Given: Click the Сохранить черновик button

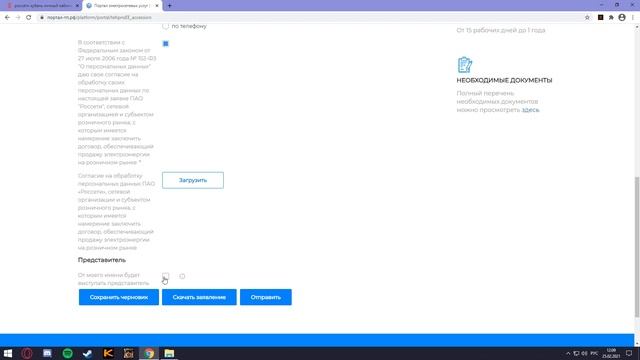Looking at the screenshot, I should (x=119, y=297).
